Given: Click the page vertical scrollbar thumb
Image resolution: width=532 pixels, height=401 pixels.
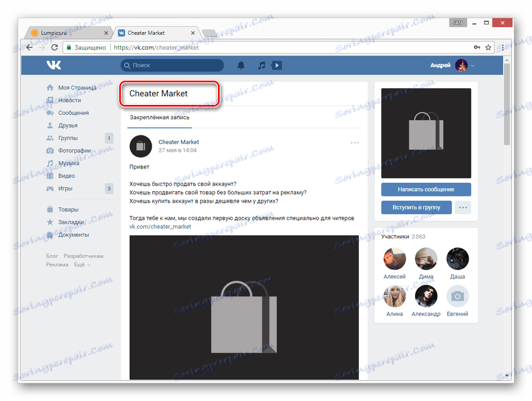Looking at the screenshot, I should click(507, 103).
